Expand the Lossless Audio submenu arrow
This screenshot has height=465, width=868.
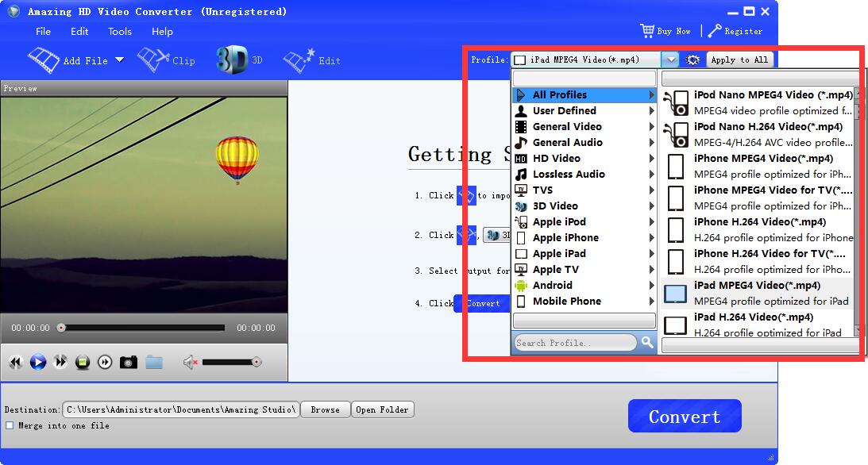(x=651, y=174)
